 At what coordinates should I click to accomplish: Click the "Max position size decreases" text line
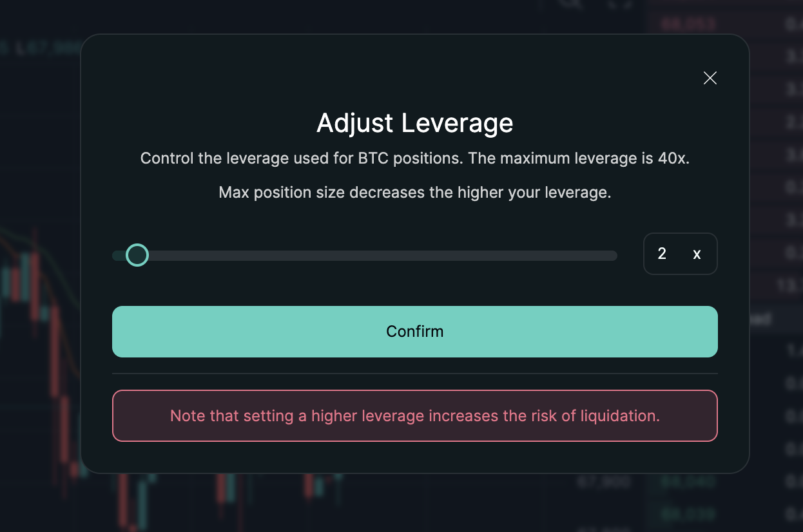pyautogui.click(x=414, y=193)
